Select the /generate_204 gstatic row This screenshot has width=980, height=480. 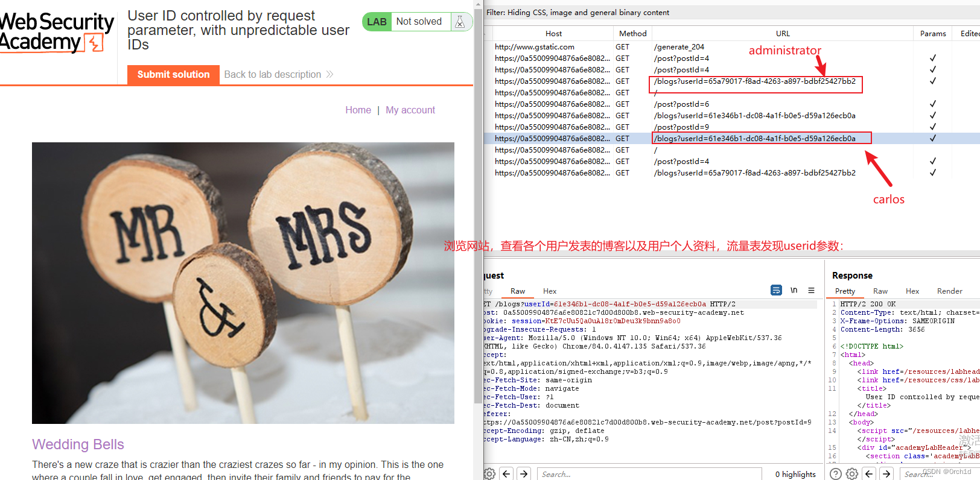731,46
